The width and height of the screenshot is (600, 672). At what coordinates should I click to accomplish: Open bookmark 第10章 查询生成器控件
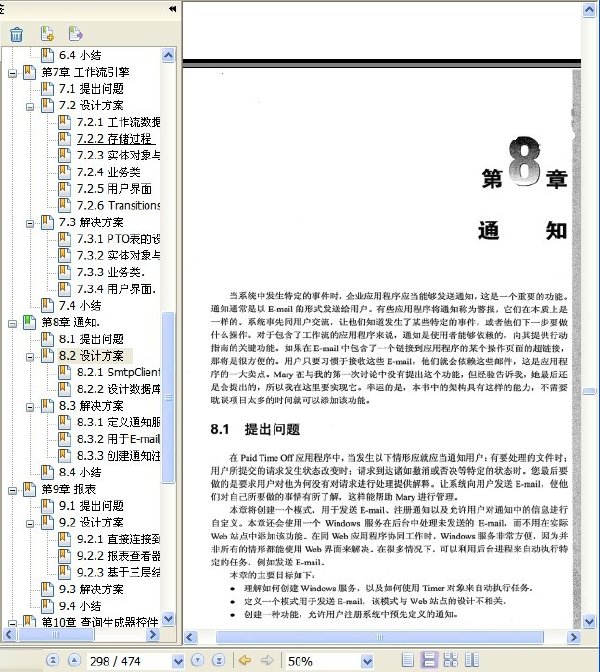pyautogui.click(x=100, y=622)
